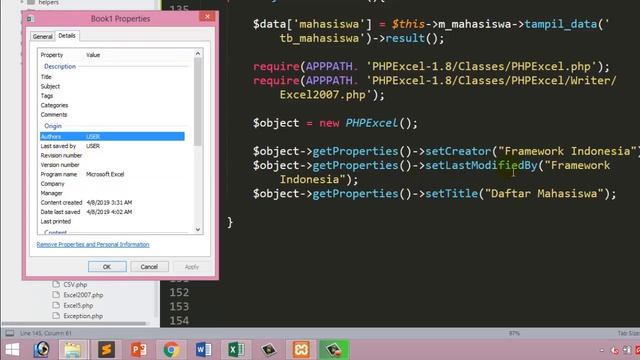Image resolution: width=640 pixels, height=360 pixels.
Task: Click the Title property row
Action: (112, 77)
